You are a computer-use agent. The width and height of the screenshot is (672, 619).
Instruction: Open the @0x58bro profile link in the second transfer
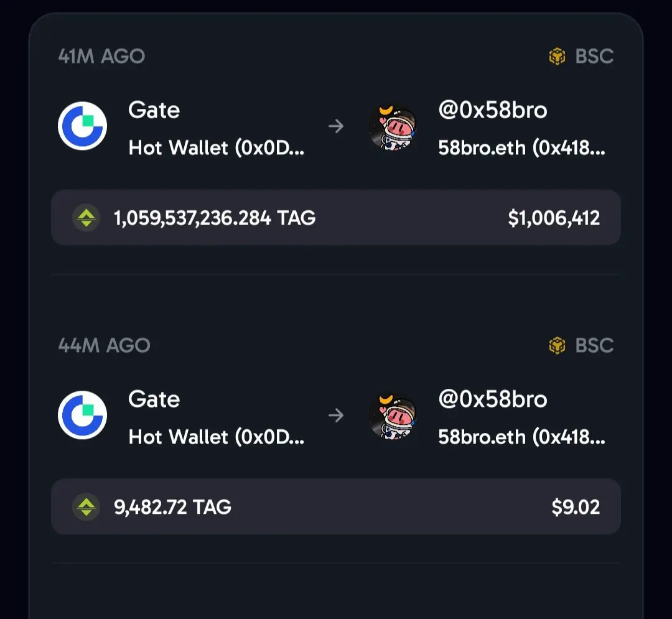(492, 399)
